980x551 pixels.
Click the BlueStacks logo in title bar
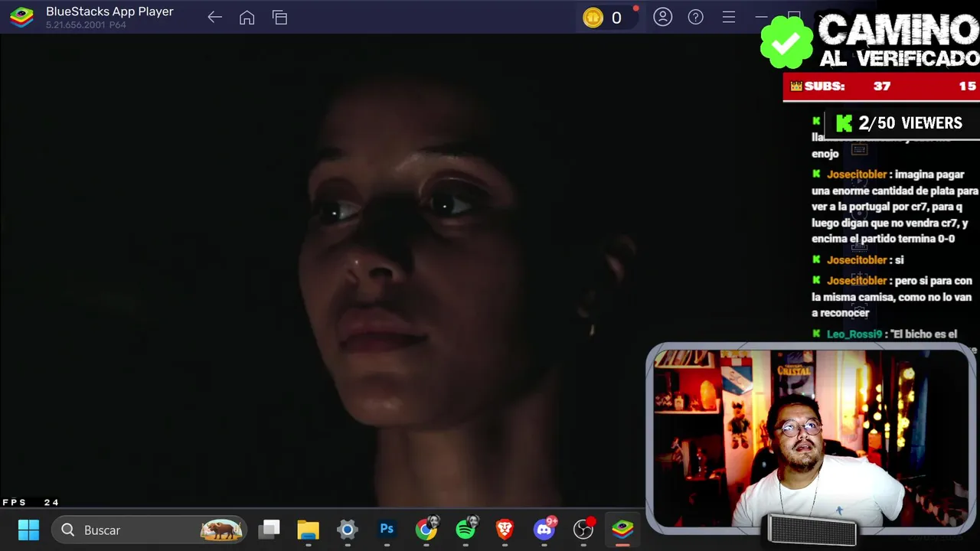coord(21,17)
